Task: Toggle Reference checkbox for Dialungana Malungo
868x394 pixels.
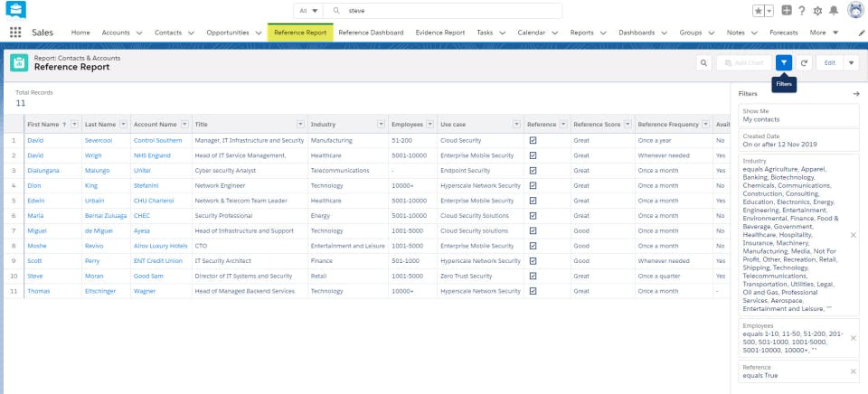Action: pyautogui.click(x=533, y=171)
